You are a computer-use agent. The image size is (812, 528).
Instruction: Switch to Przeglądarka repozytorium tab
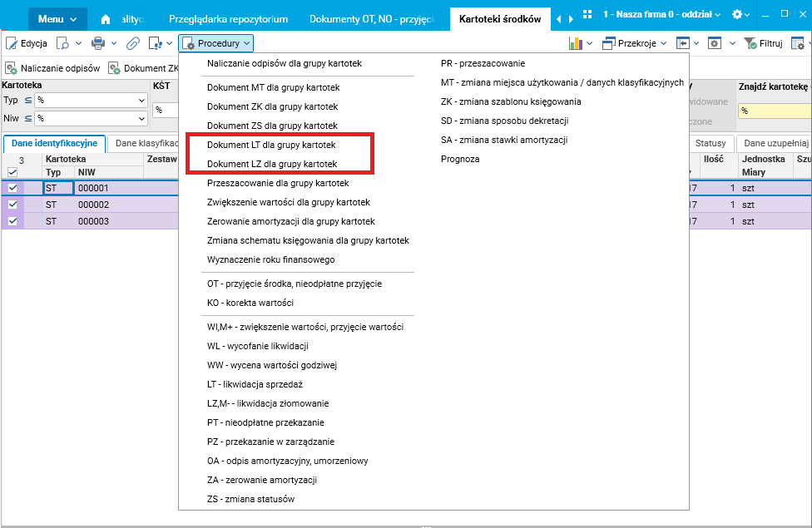coord(228,19)
